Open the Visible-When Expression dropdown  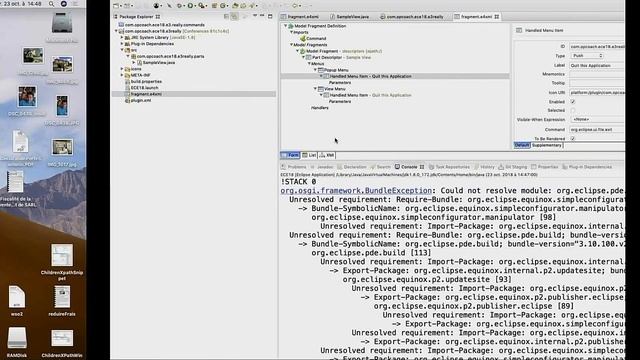(597, 120)
